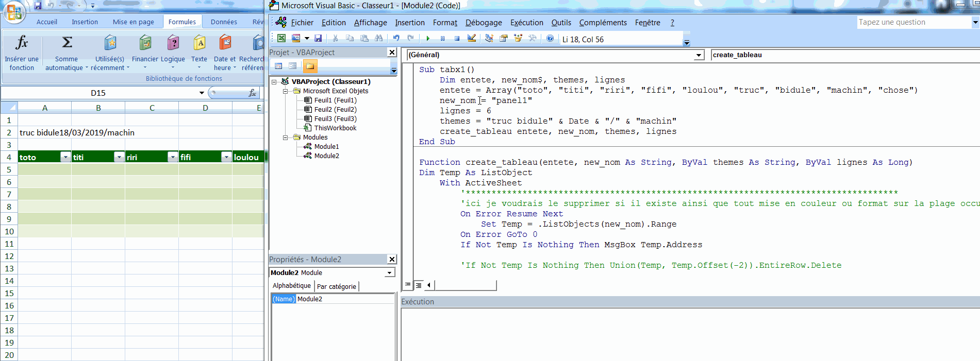980x361 pixels.
Task: Close the Projet - VBAProject panel
Action: pyautogui.click(x=392, y=52)
